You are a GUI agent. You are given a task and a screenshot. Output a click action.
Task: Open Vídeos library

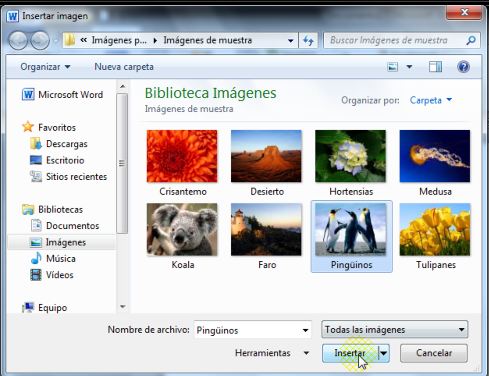tap(52, 275)
